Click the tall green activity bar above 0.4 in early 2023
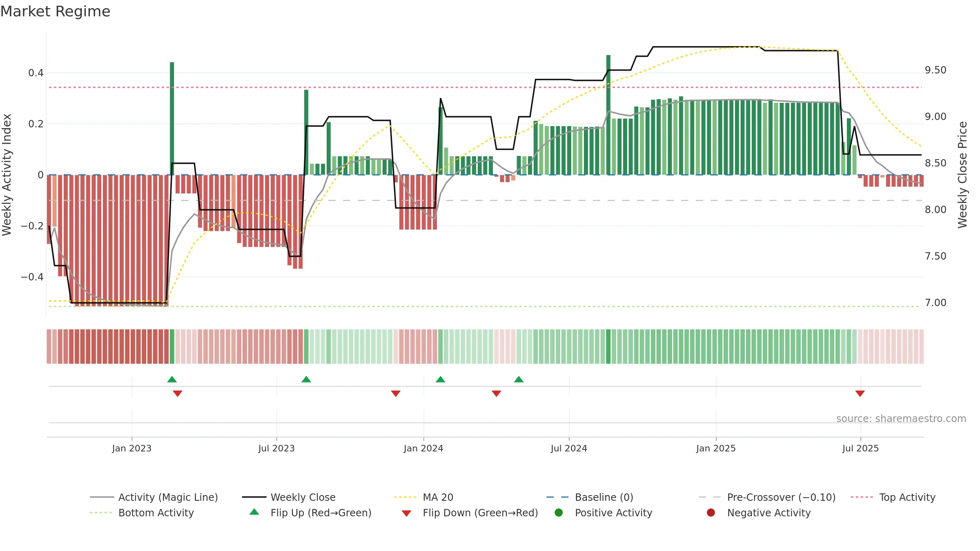This screenshot has height=551, width=980. tap(172, 118)
